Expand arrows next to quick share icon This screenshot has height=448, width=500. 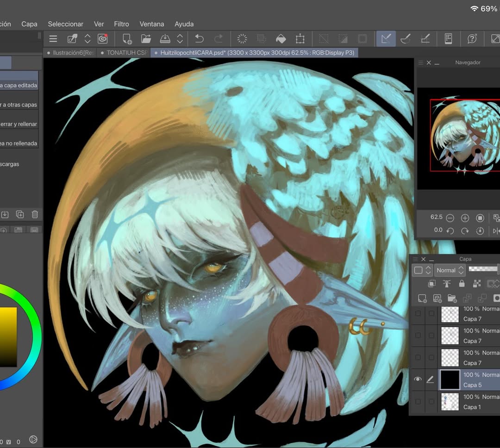click(x=87, y=39)
